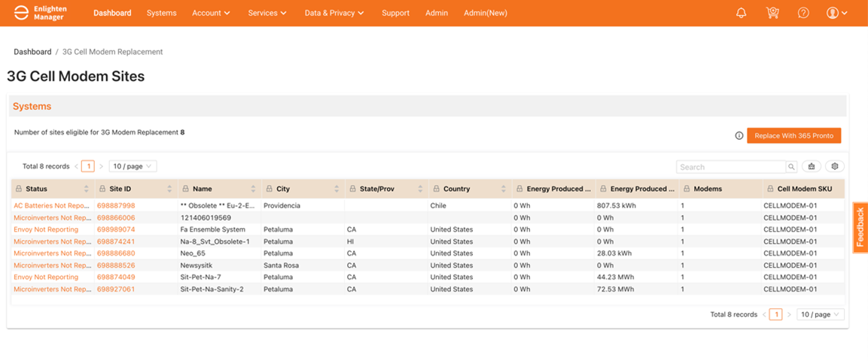Go to previous page in top pagination
868x361 pixels.
76,166
